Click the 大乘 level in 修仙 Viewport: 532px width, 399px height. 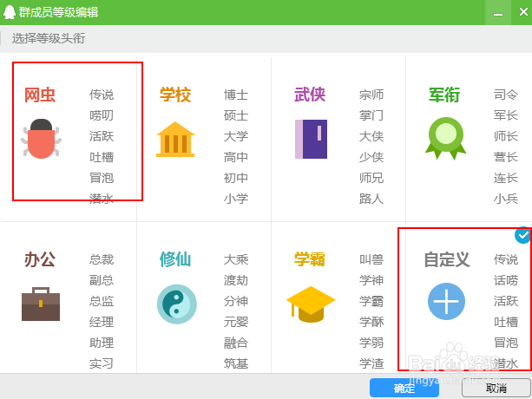[x=236, y=259]
